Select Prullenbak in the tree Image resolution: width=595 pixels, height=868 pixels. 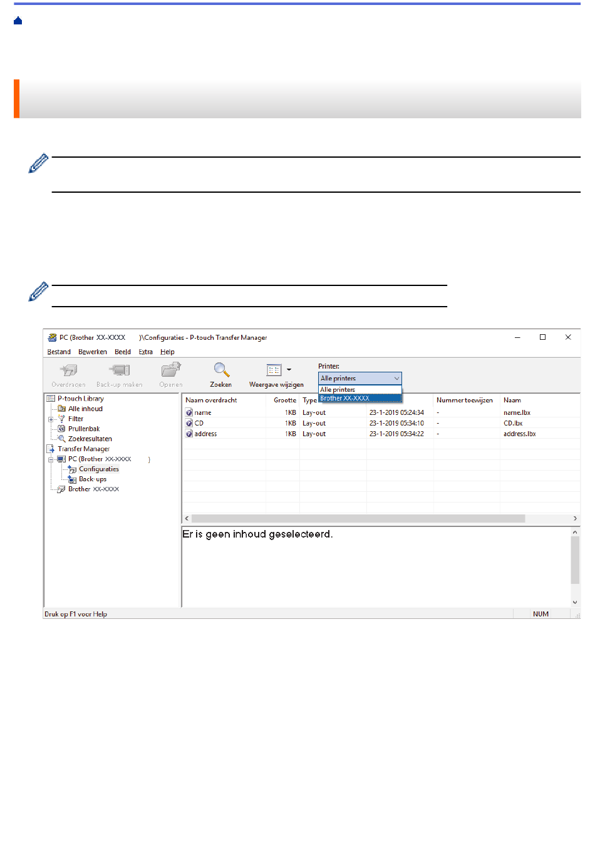[x=84, y=429]
